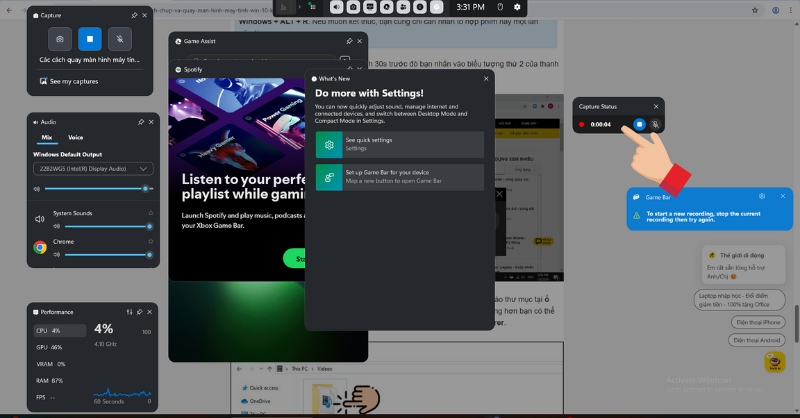The height and width of the screenshot is (418, 800).
Task: Click Điện thoại iPhone chat suggestion
Action: (758, 322)
